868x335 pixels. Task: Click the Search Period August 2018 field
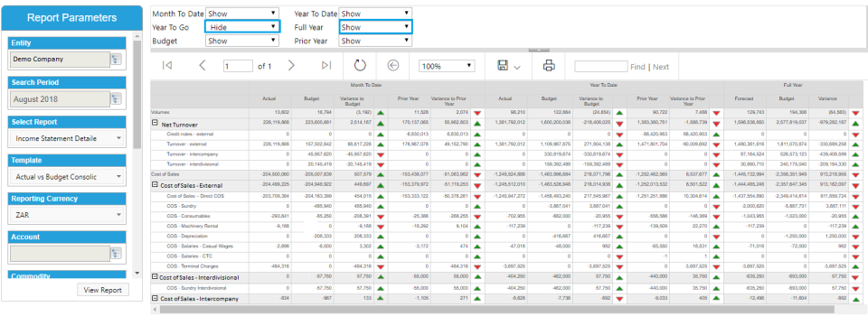click(x=60, y=99)
